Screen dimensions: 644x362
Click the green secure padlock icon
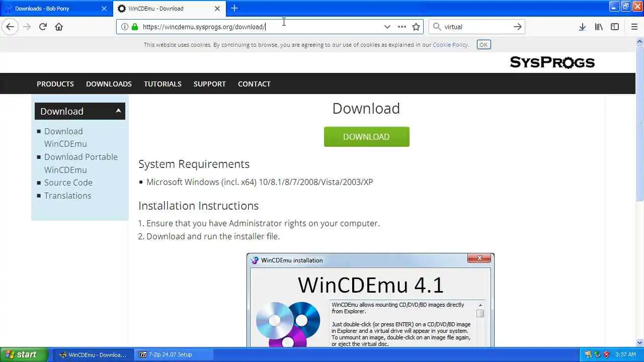click(134, 27)
